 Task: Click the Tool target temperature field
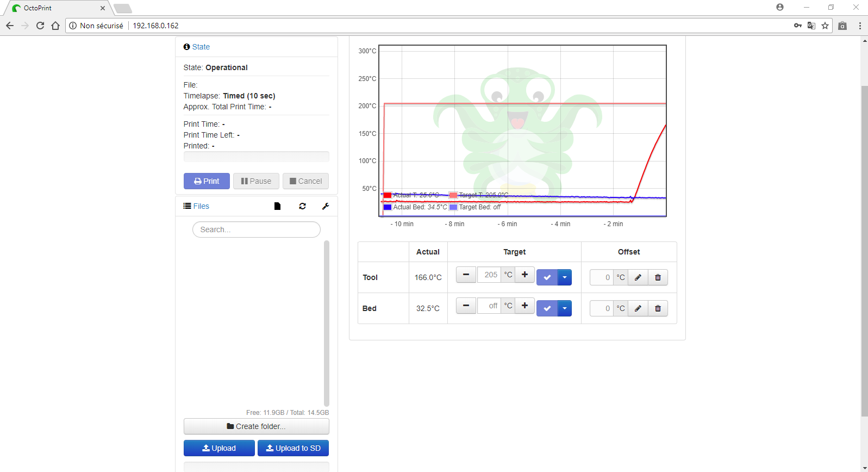pos(489,275)
